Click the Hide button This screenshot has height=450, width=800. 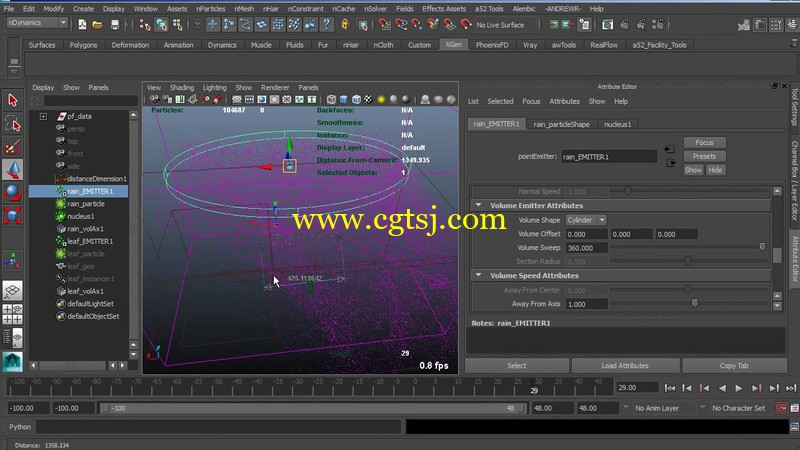coord(715,170)
